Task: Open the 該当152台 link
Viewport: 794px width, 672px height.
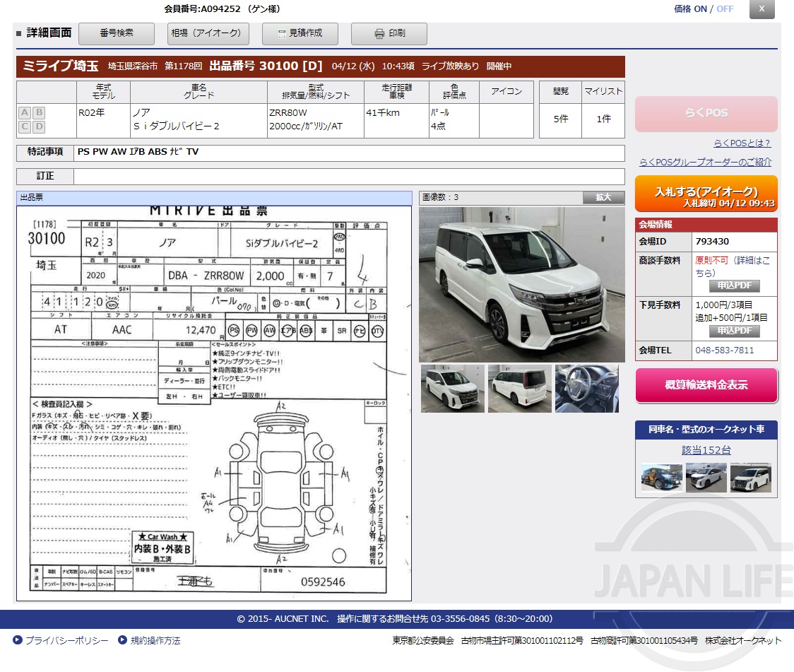Action: [x=706, y=449]
